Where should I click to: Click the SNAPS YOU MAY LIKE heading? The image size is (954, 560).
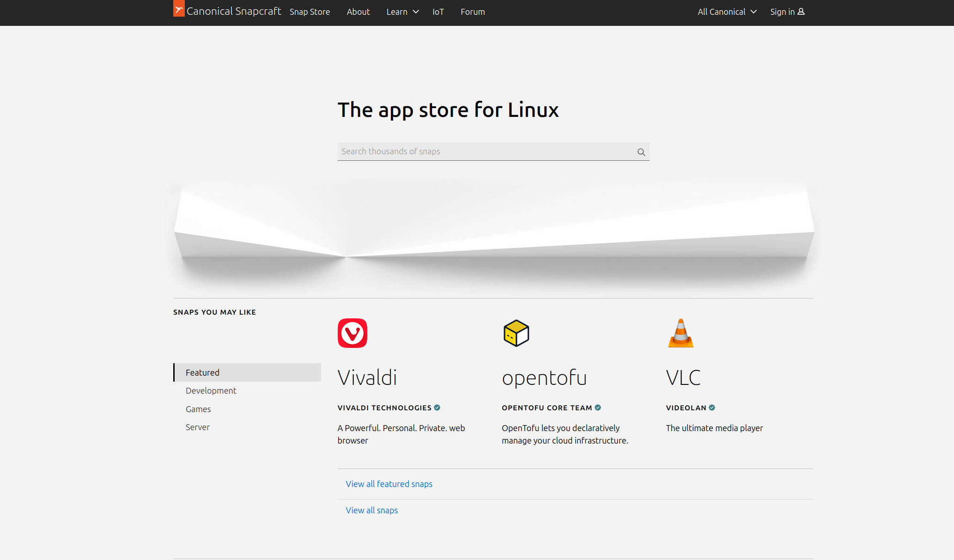point(214,312)
